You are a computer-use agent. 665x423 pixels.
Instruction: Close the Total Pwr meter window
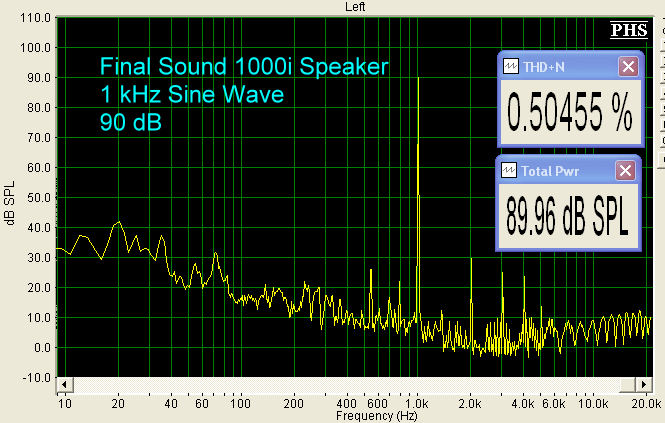[625, 171]
